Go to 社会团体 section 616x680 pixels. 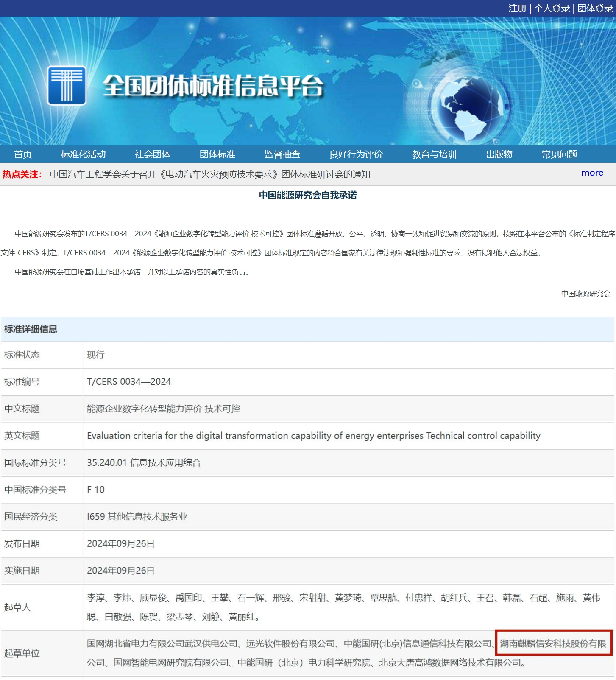[x=152, y=154]
